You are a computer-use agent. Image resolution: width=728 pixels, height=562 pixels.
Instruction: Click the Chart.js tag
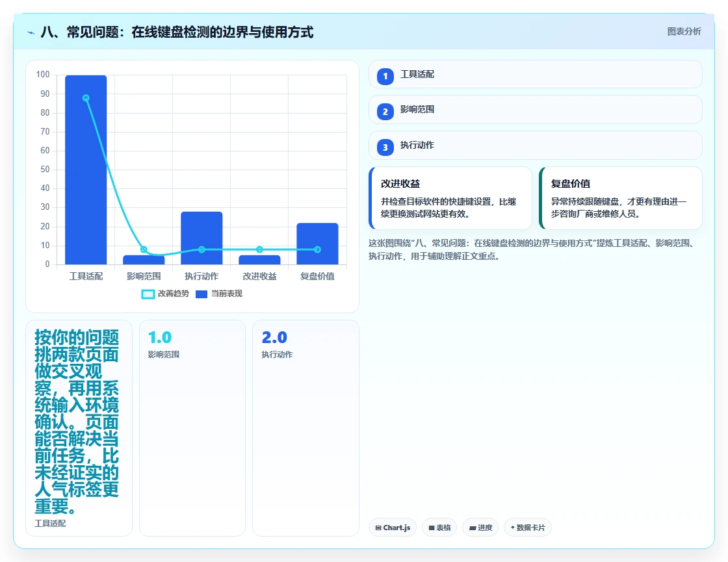pos(393,528)
